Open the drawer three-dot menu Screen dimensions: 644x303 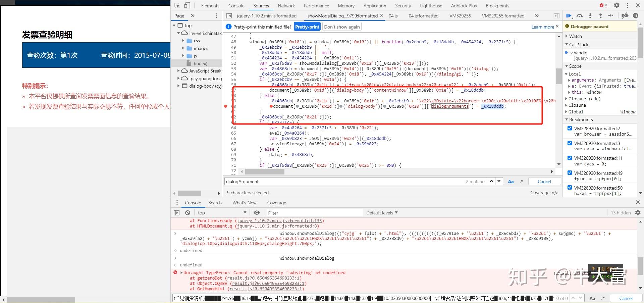177,202
